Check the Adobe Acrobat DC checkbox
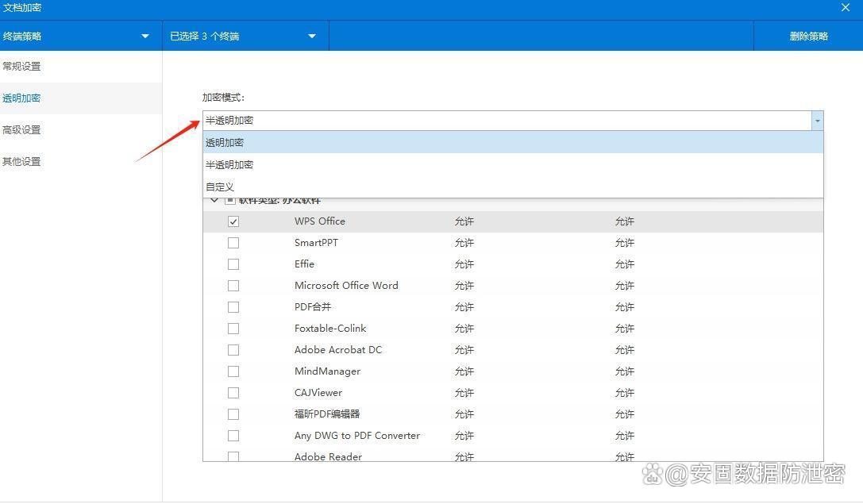This screenshot has width=863, height=504. click(x=233, y=350)
